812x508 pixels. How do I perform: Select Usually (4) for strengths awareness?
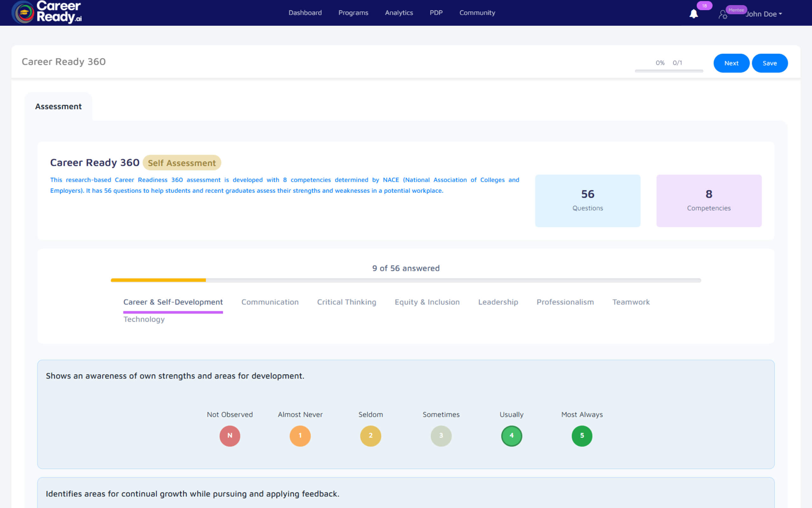point(512,436)
